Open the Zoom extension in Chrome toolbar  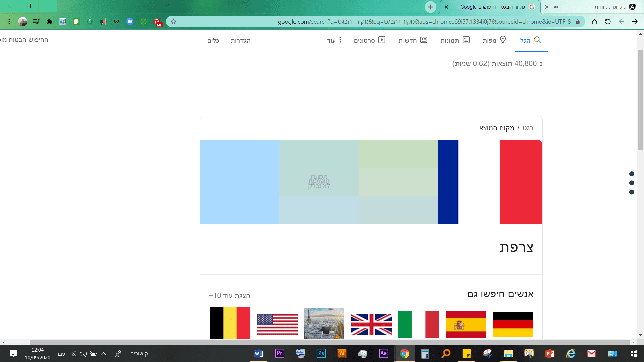(x=129, y=21)
